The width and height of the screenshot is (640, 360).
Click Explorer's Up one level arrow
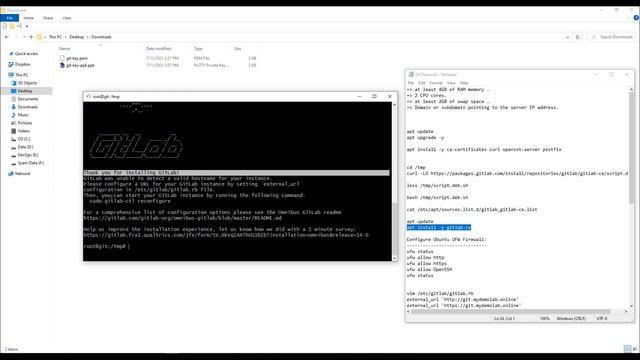pos(31,37)
